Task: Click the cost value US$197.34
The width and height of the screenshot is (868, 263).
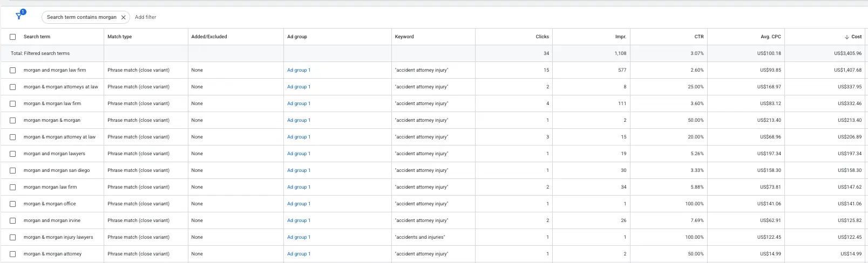Action: pyautogui.click(x=850, y=154)
